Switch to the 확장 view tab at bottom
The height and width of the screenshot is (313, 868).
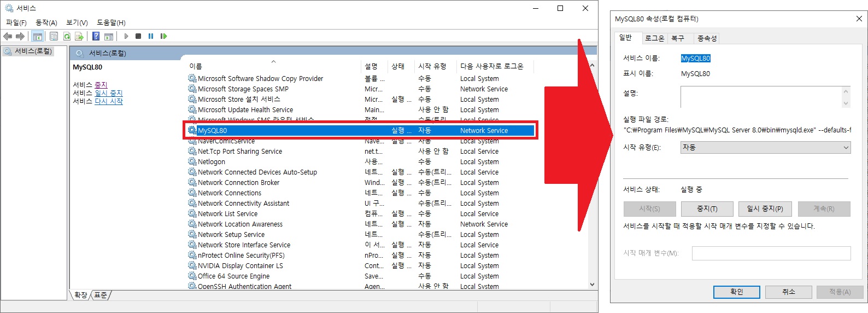[x=81, y=295]
